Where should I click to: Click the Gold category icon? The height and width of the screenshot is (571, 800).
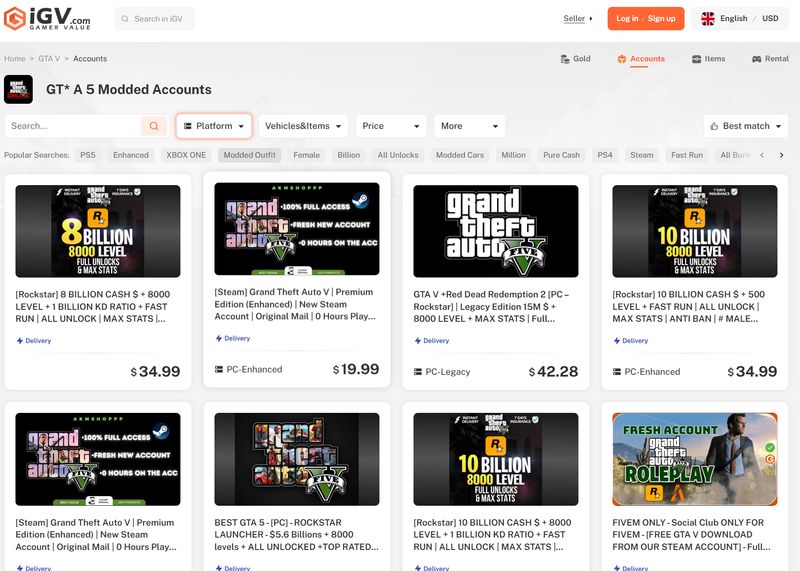(565, 59)
